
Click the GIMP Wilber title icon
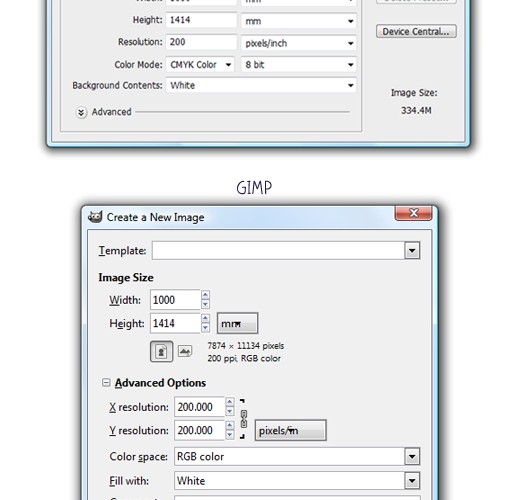pyautogui.click(x=95, y=217)
